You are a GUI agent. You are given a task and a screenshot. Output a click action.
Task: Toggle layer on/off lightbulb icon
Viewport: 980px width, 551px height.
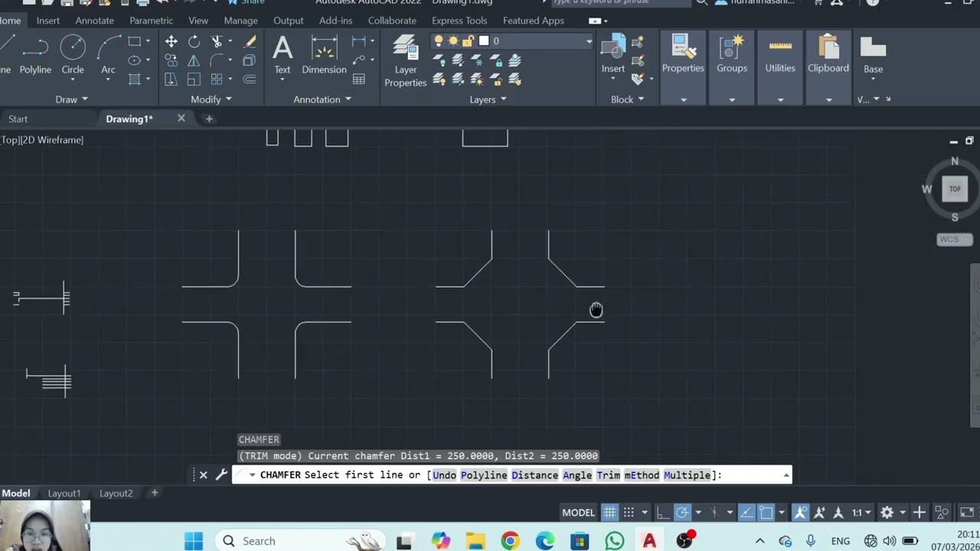click(x=439, y=41)
